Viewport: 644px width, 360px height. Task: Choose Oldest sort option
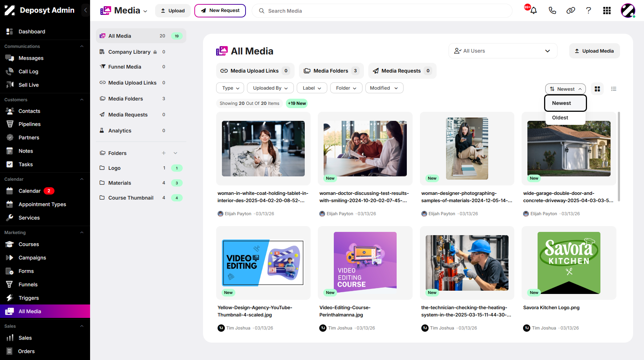[565, 118]
